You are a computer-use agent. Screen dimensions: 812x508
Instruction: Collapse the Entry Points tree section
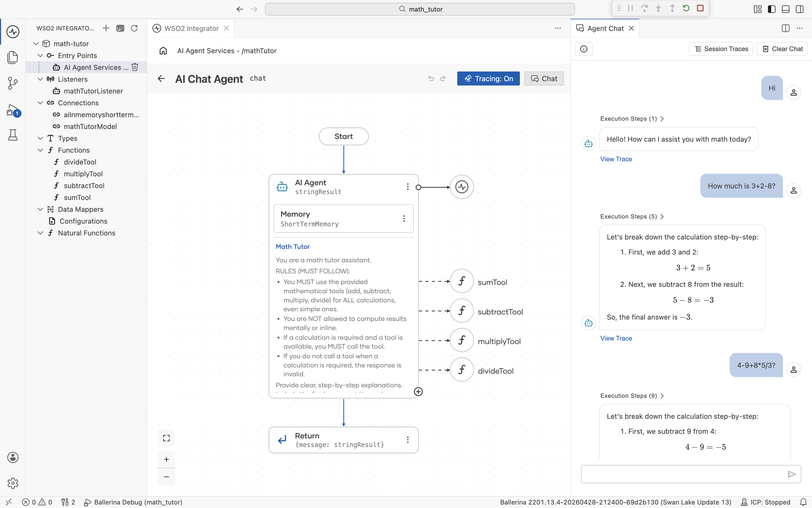tap(41, 55)
